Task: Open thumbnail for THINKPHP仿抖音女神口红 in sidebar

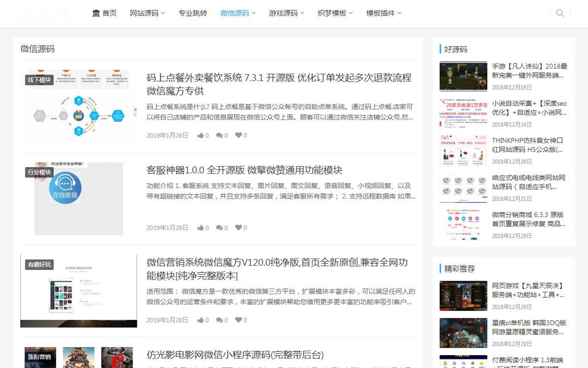Action: [x=463, y=150]
